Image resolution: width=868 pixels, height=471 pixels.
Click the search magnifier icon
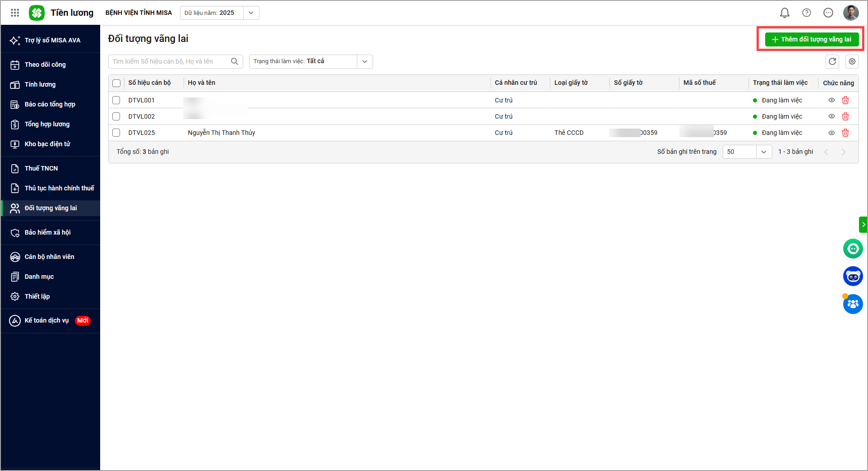[x=235, y=61]
